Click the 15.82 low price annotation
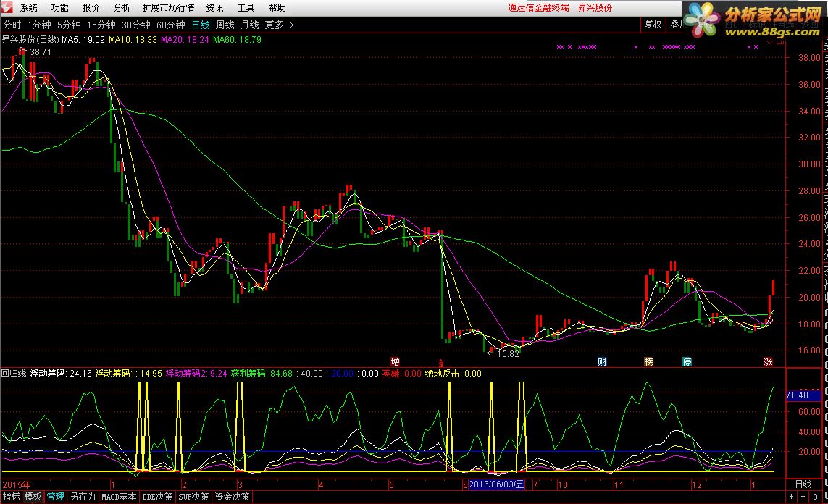 coord(508,354)
